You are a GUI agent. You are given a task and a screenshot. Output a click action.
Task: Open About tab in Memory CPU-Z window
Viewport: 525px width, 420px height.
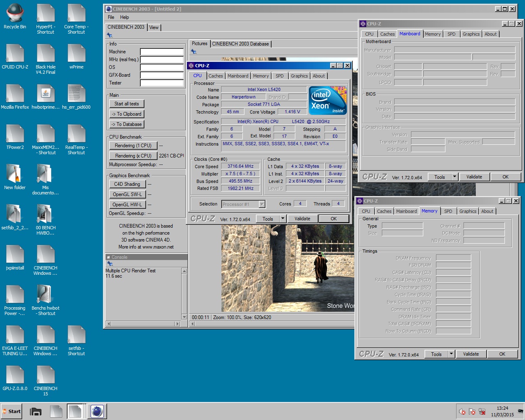pos(487,211)
